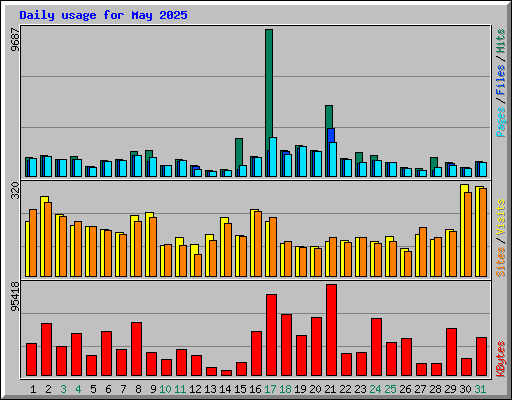This screenshot has width=512, height=400.
Task: Click day label 20 on the x-axis
Action: tap(315, 389)
